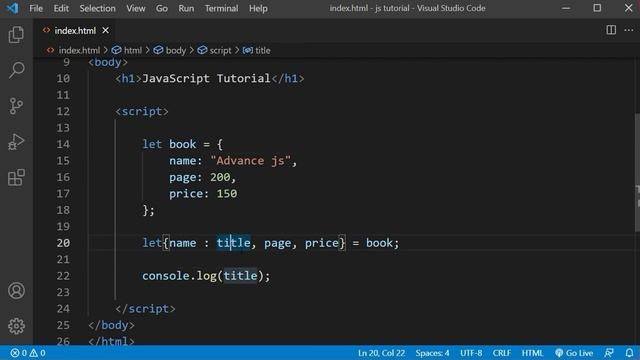The image size is (640, 360).
Task: Split the editor to the right
Action: click(611, 30)
